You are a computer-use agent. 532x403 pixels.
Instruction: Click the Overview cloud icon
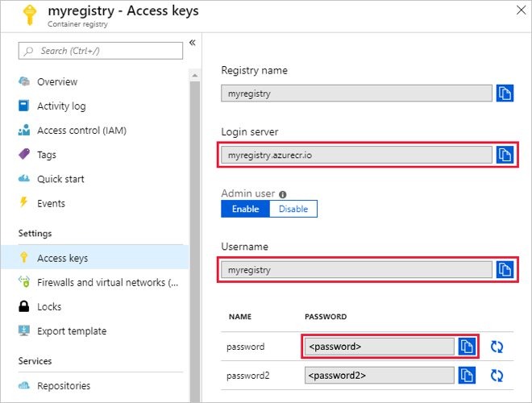(x=24, y=81)
